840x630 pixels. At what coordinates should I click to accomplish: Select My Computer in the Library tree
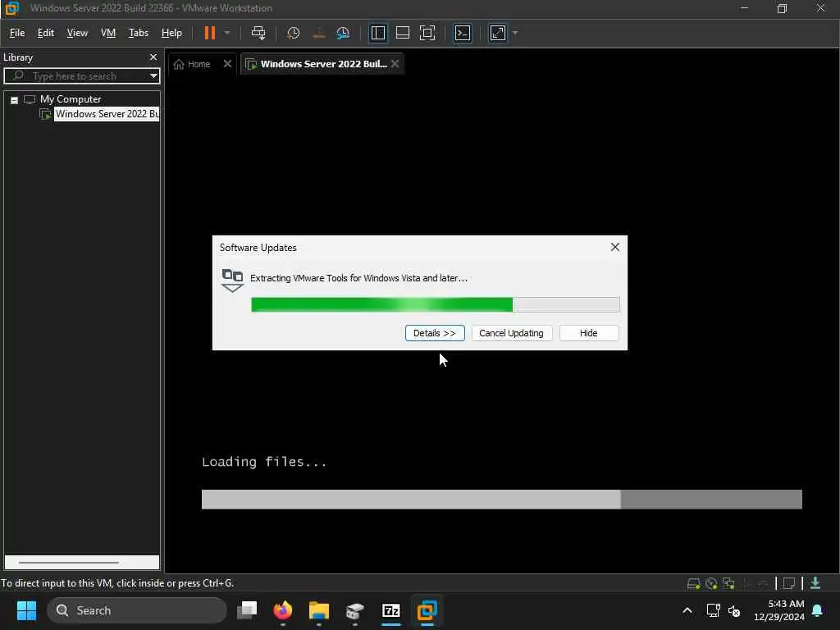(71, 99)
